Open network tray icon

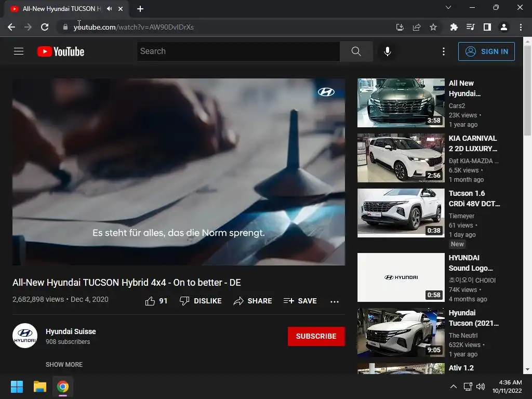click(468, 387)
